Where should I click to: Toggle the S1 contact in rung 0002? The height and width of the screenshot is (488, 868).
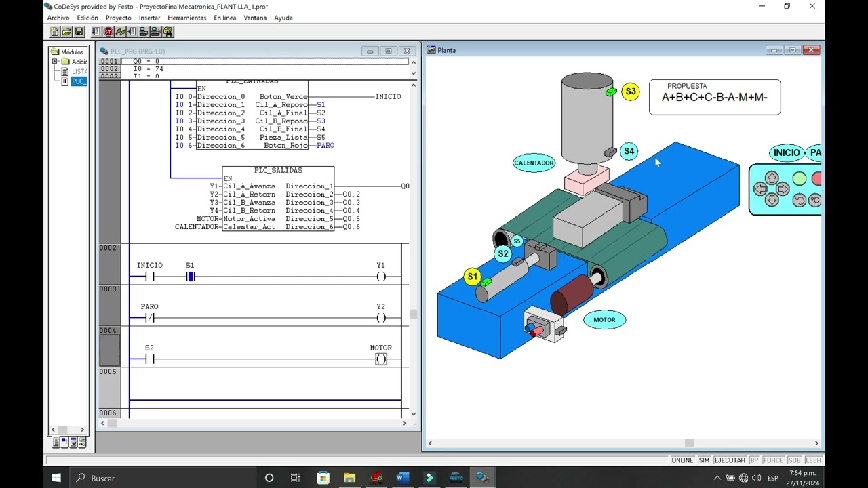point(191,277)
